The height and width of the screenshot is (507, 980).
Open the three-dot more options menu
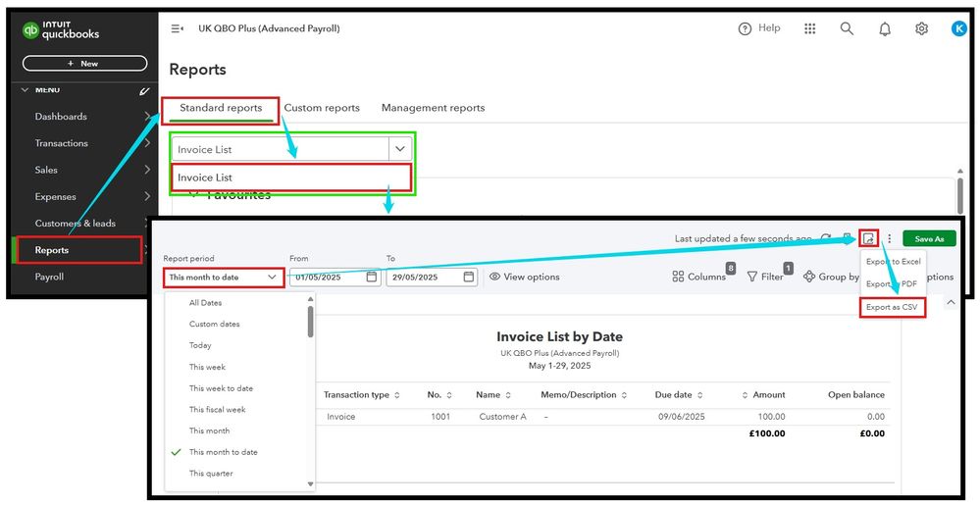pyautogui.click(x=890, y=239)
